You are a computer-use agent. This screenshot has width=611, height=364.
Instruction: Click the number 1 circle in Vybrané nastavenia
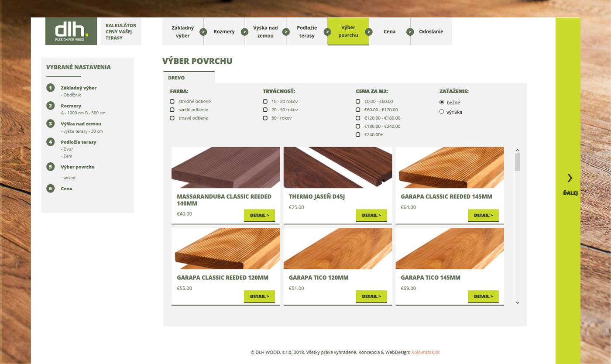[51, 88]
